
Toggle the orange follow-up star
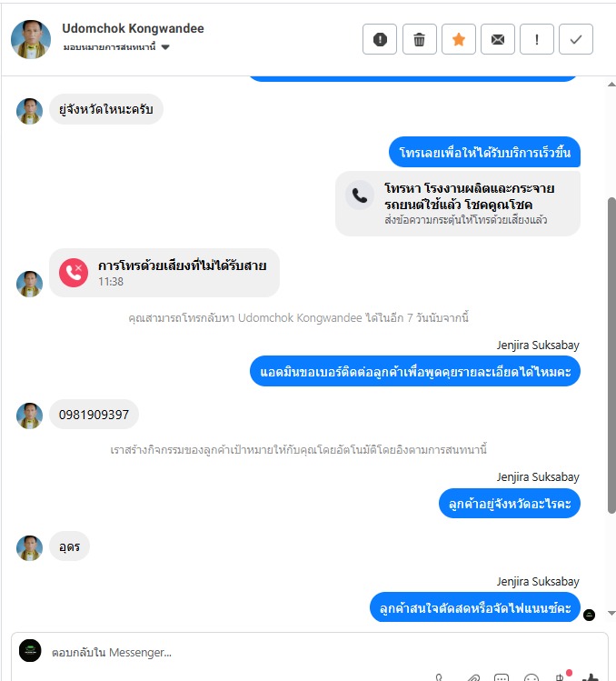[459, 39]
